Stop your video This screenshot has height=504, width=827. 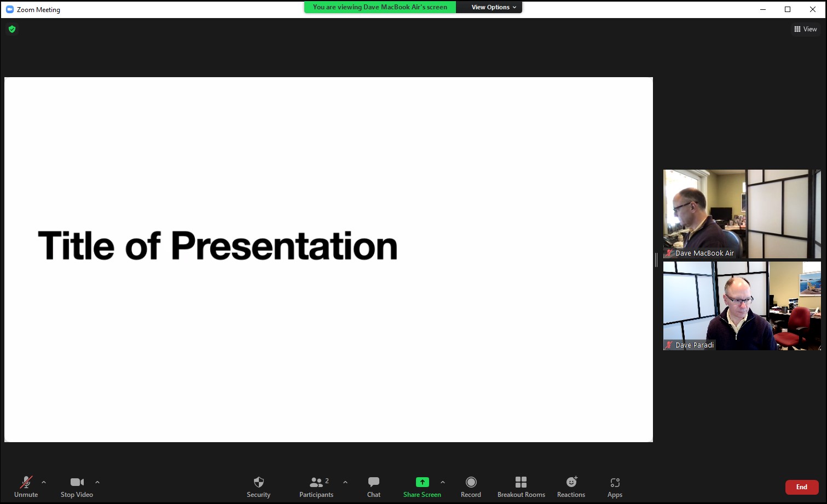click(x=77, y=486)
